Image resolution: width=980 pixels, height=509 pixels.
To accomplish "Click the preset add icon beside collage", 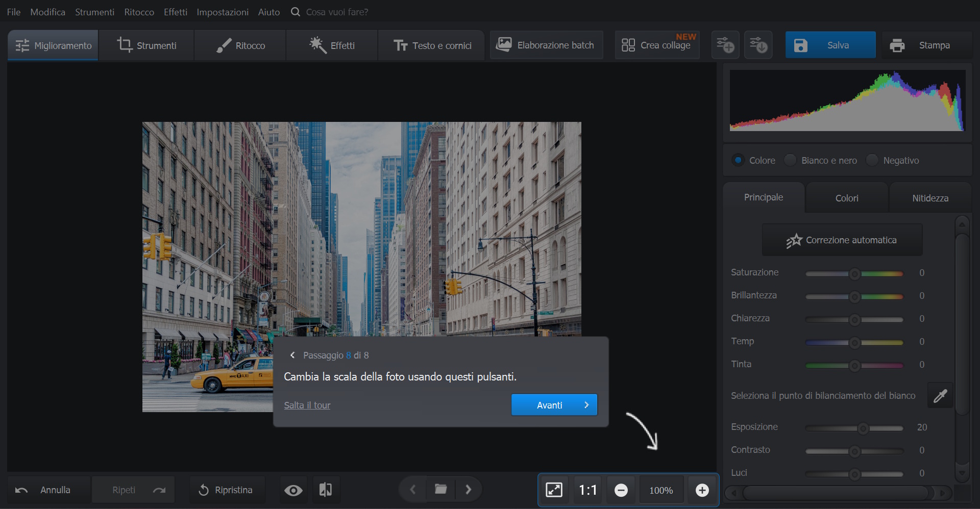I will pos(725,45).
